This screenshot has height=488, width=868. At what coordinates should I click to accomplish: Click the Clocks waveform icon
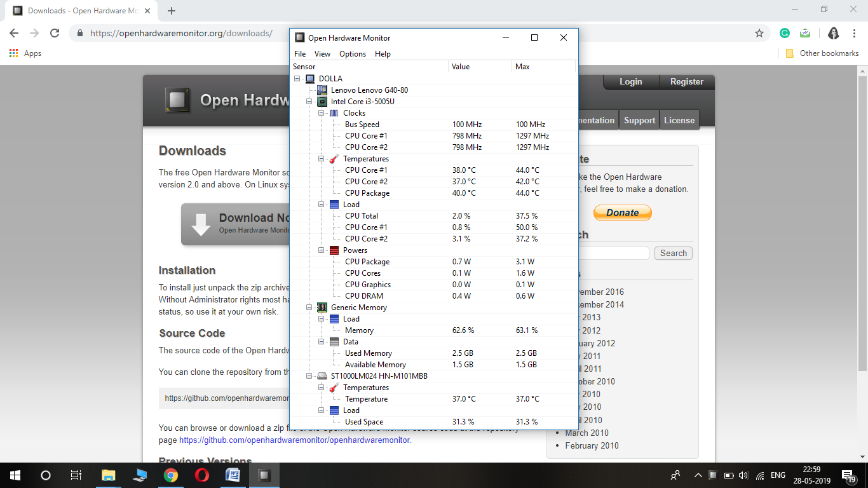tap(334, 113)
